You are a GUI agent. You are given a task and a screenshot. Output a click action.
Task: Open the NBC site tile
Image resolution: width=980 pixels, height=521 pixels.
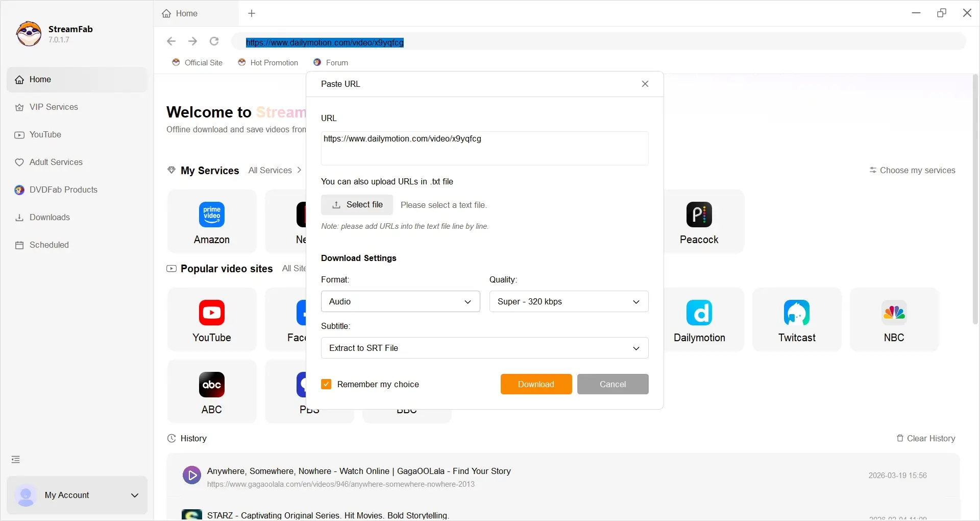tap(894, 320)
